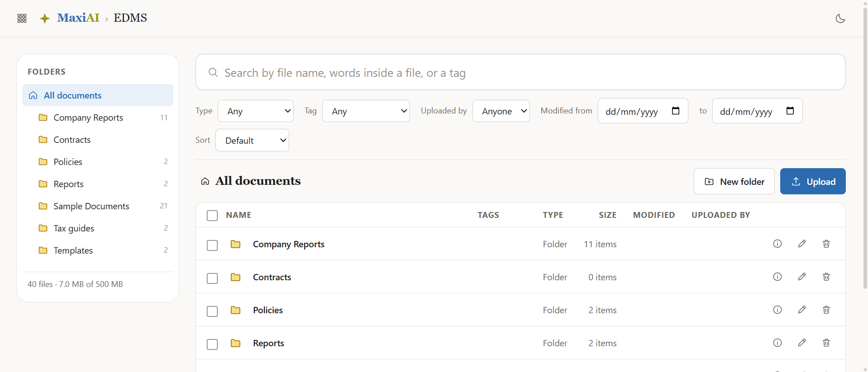This screenshot has width=868, height=372.
Task: Select the Contracts row checkbox
Action: point(212,278)
